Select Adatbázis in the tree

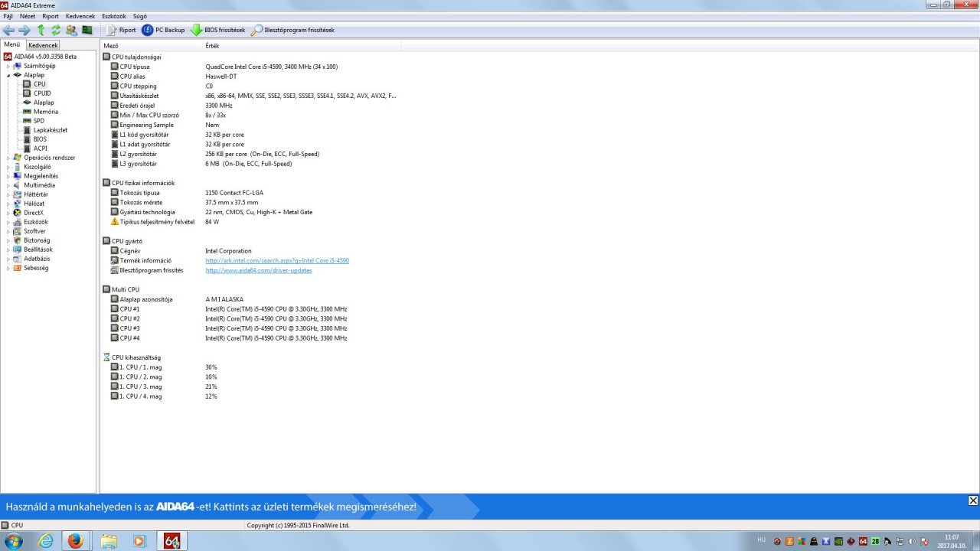pos(37,259)
